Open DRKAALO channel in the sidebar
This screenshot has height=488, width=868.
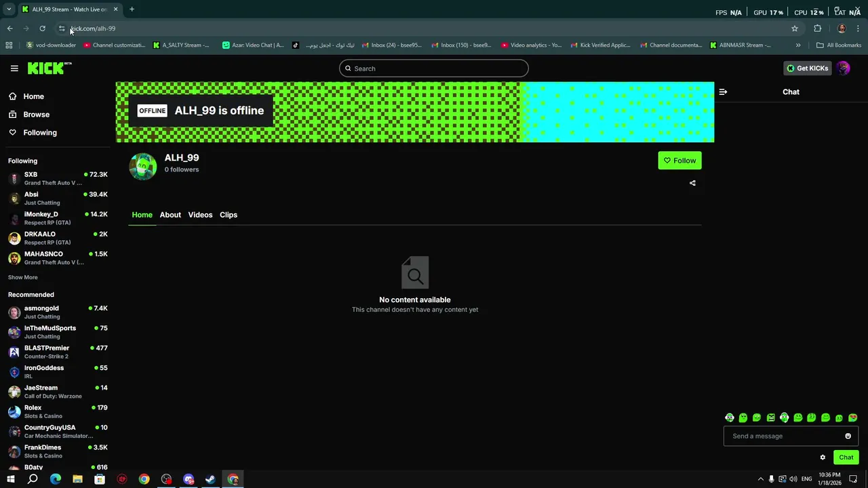pyautogui.click(x=58, y=238)
